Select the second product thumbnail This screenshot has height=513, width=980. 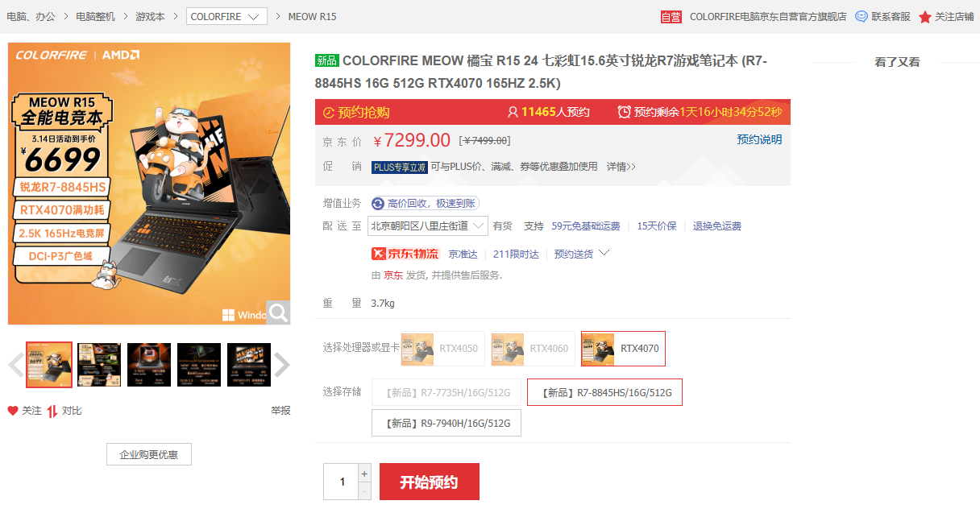pyautogui.click(x=99, y=365)
